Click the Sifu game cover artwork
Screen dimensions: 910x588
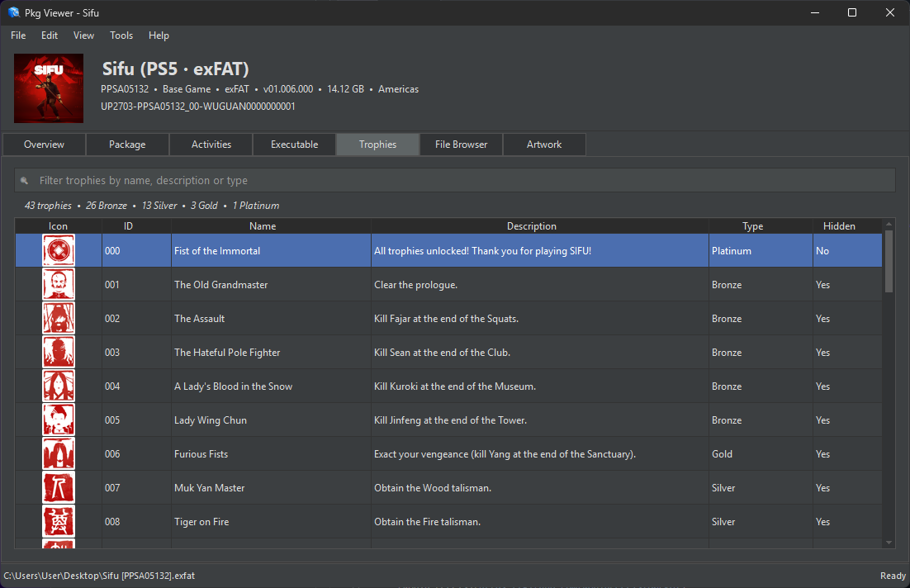pyautogui.click(x=49, y=88)
